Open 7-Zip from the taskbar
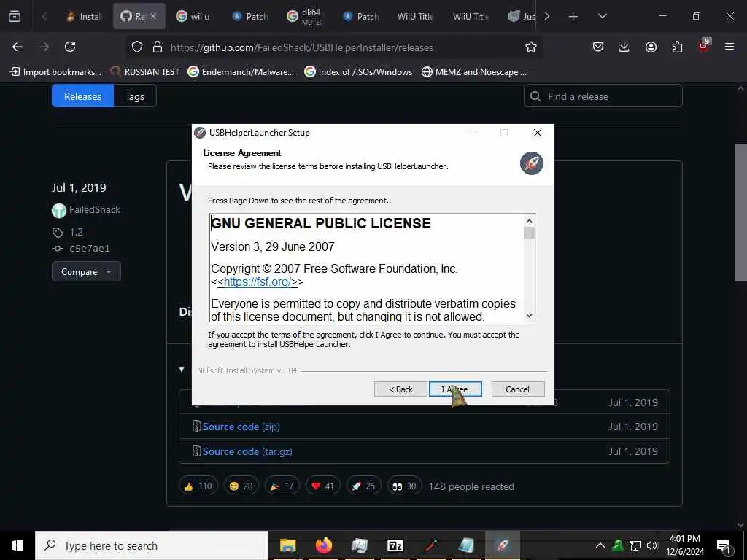747x560 pixels. (x=395, y=545)
